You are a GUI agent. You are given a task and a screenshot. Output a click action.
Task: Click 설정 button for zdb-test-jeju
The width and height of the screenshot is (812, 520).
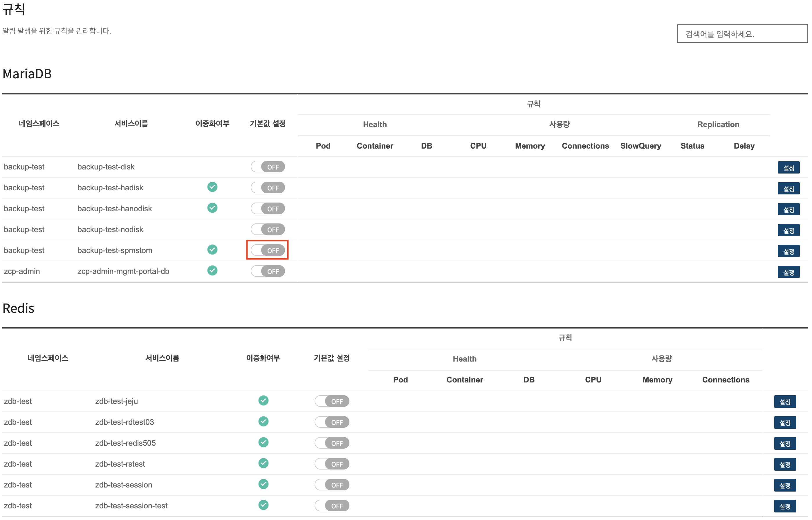pyautogui.click(x=785, y=402)
